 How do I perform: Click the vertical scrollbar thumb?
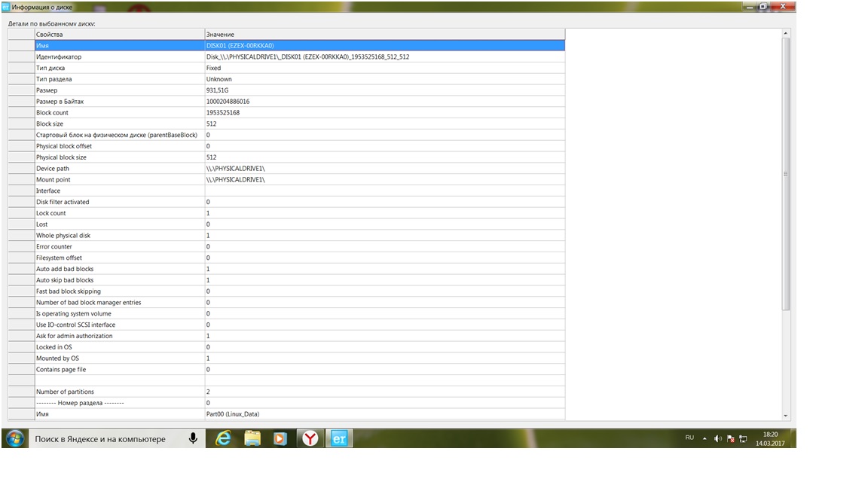point(786,174)
